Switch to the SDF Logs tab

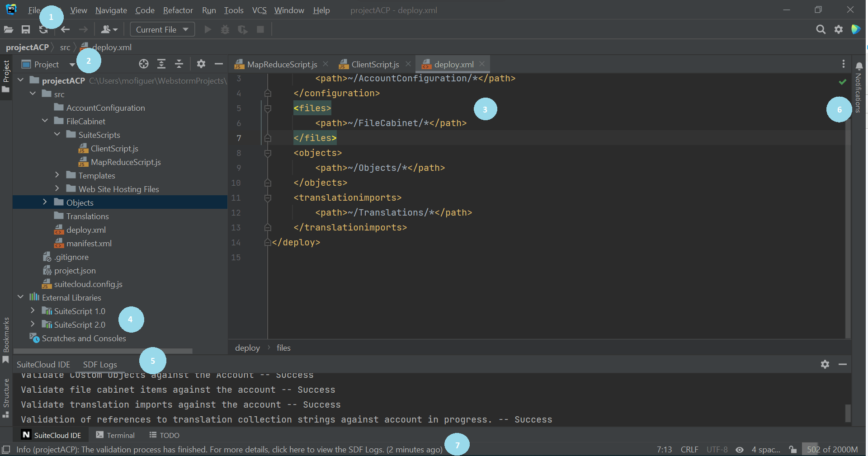click(x=100, y=364)
